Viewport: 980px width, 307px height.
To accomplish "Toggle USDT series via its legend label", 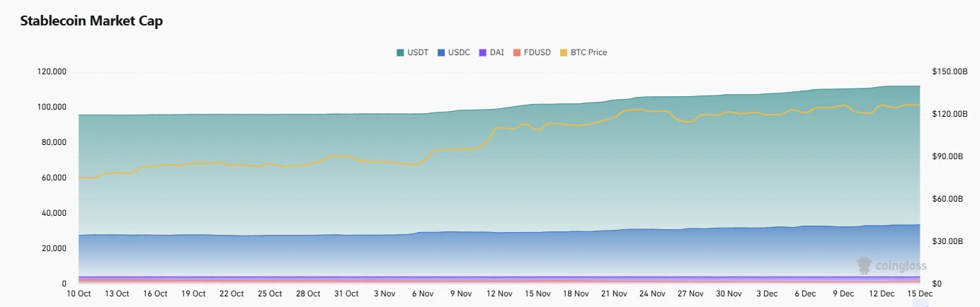I will 418,52.
